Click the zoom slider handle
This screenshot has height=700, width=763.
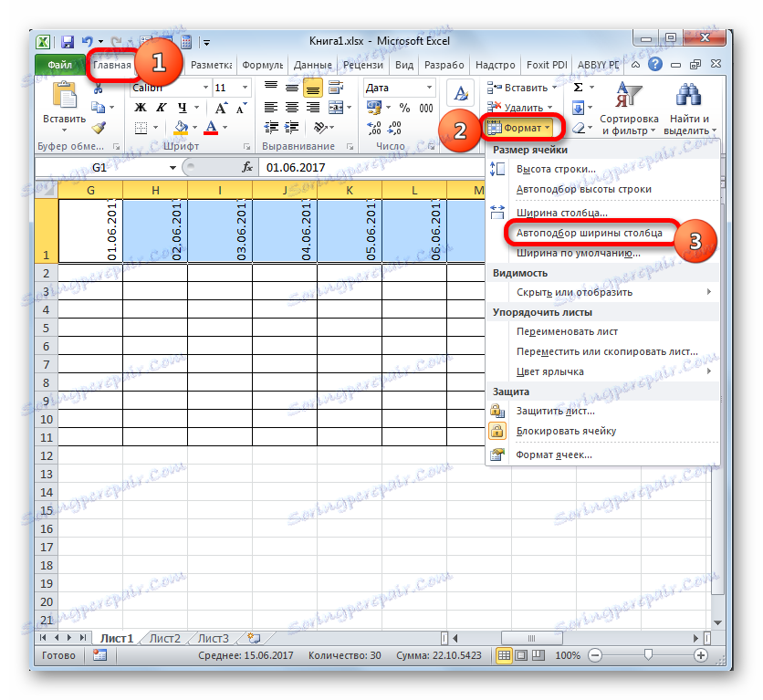click(x=648, y=655)
